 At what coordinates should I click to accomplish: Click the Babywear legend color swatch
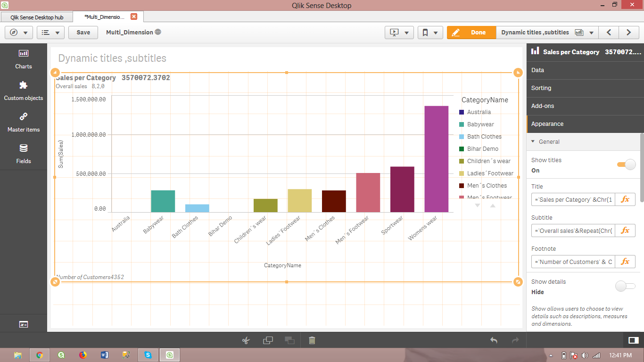pos(462,124)
